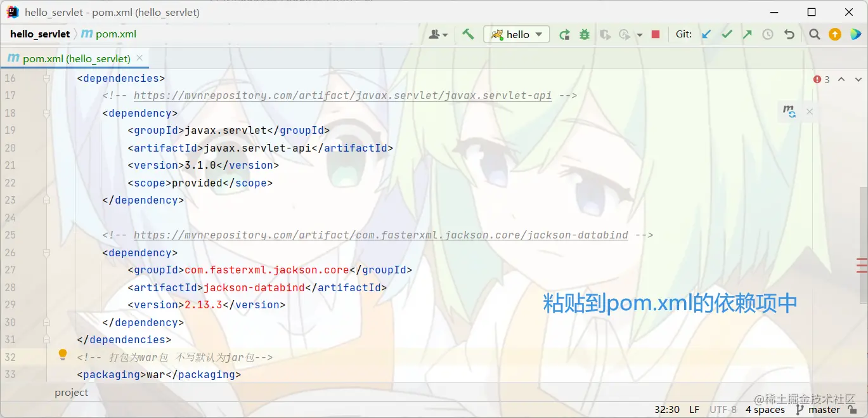
Task: Change the UTF-8 file encoding
Action: click(723, 410)
